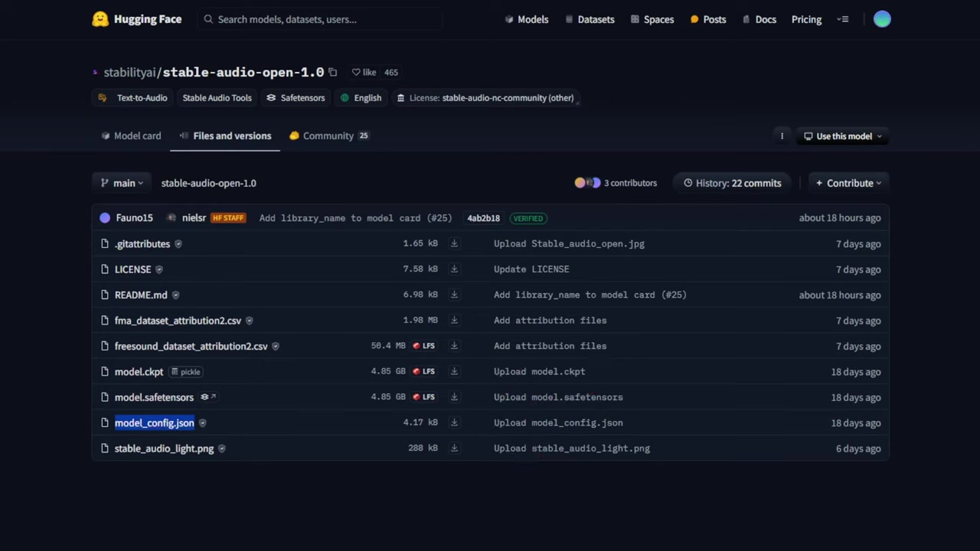Click the scan icon beside model_config.json
Screen dimensions: 980x551
[x=202, y=422]
